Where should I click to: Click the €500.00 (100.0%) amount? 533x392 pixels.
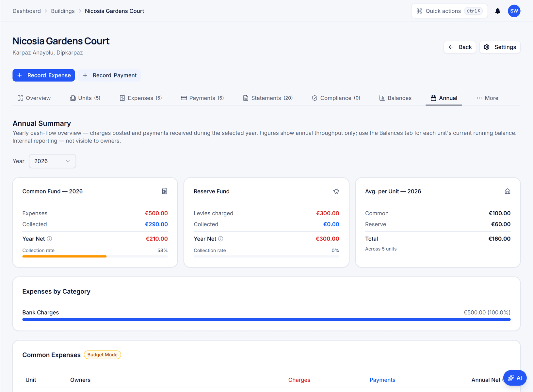(x=487, y=313)
